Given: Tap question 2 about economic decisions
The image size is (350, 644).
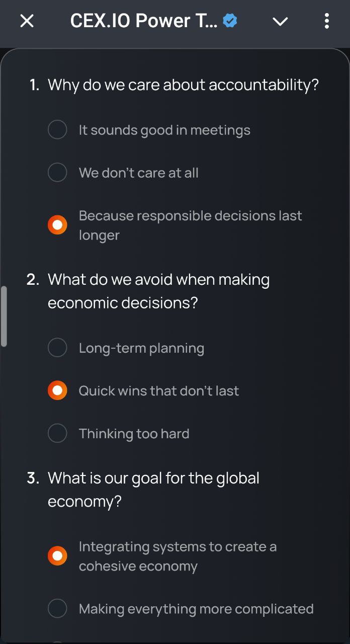Looking at the screenshot, I should 158,291.
